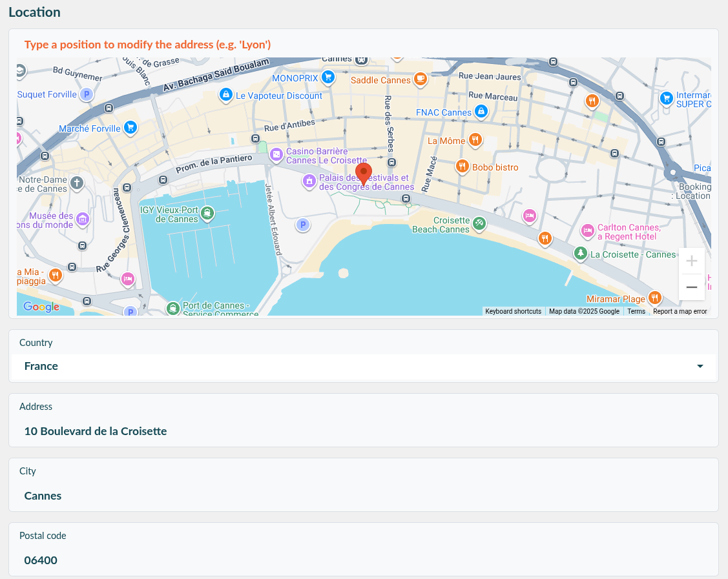
Task: Open the map Terms link
Action: point(636,311)
